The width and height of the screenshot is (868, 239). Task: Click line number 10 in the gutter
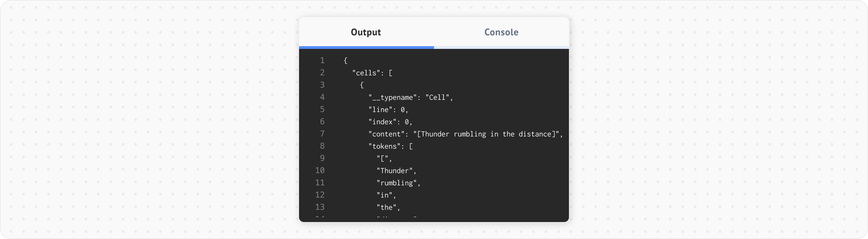coord(320,171)
